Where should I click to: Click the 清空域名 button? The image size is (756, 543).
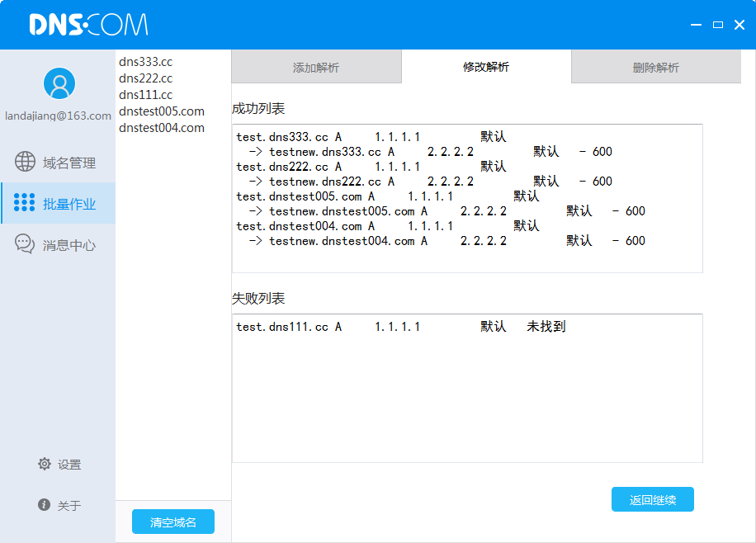click(173, 522)
